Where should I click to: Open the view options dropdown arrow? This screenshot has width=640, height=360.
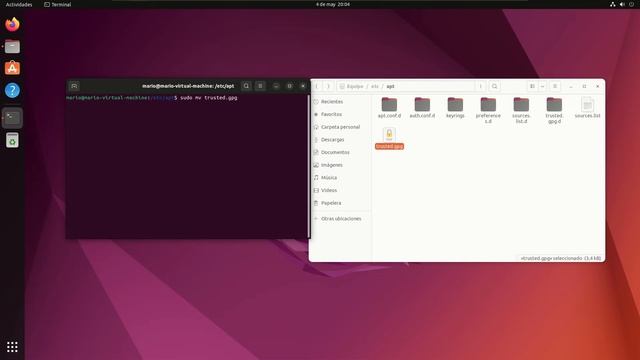[x=542, y=87]
